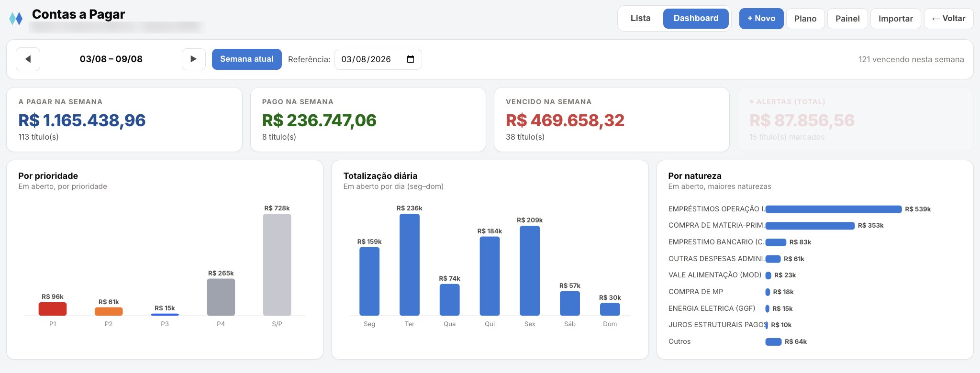Click the Referência date field 03/08/2026
Viewport: 980px width, 373px height.
[x=378, y=59]
